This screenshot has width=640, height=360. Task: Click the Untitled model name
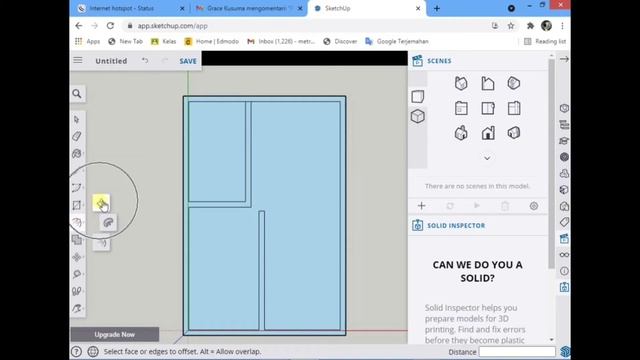(x=111, y=61)
